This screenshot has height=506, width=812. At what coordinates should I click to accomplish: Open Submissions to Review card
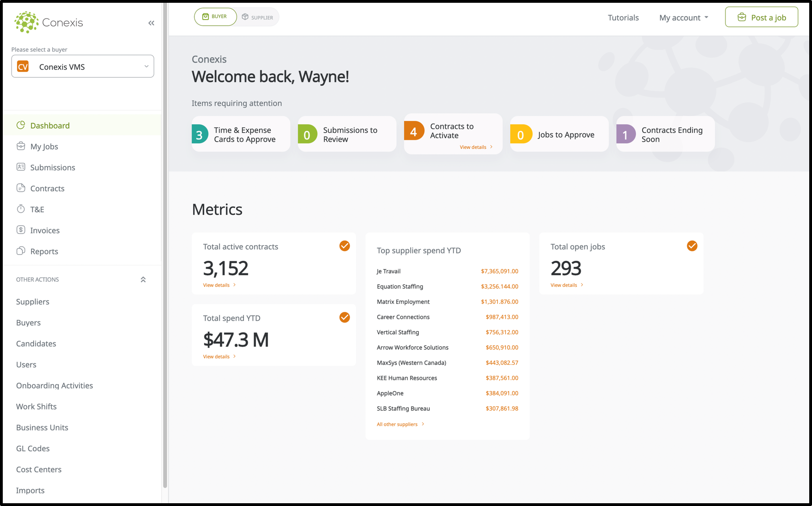347,134
